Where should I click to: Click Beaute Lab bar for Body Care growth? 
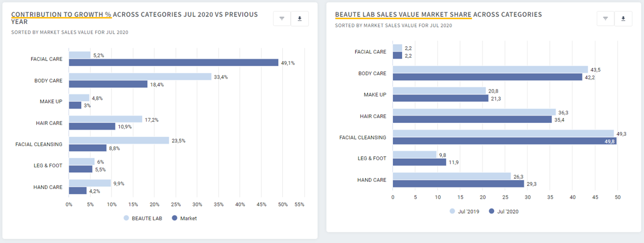tap(140, 76)
